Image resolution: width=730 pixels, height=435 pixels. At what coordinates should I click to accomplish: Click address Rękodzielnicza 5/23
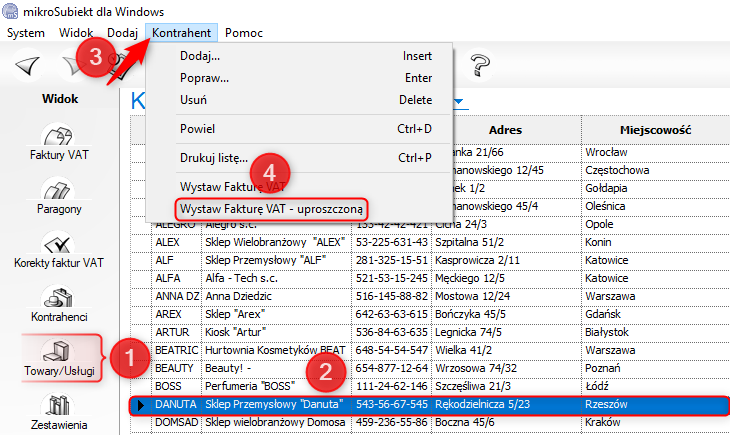click(506, 404)
